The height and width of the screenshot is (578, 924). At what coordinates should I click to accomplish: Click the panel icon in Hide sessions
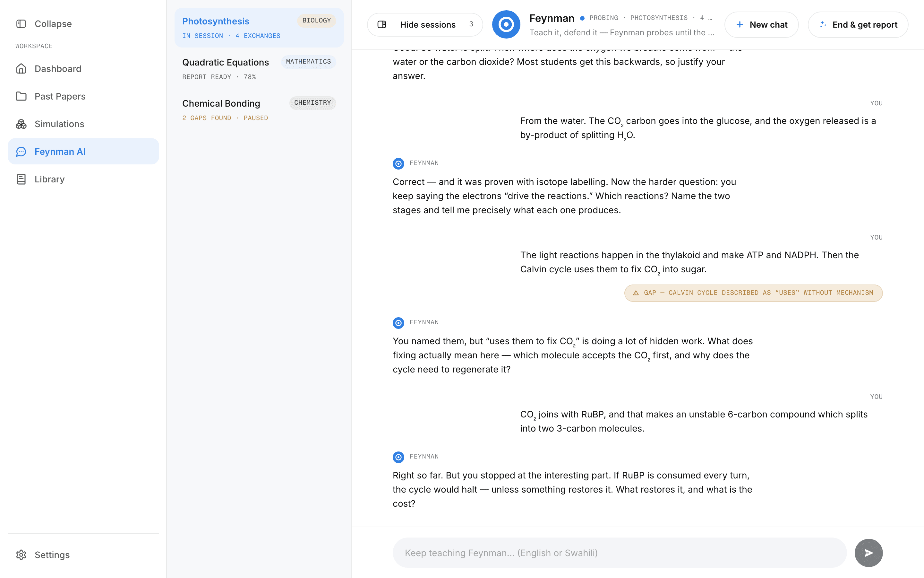[382, 24]
